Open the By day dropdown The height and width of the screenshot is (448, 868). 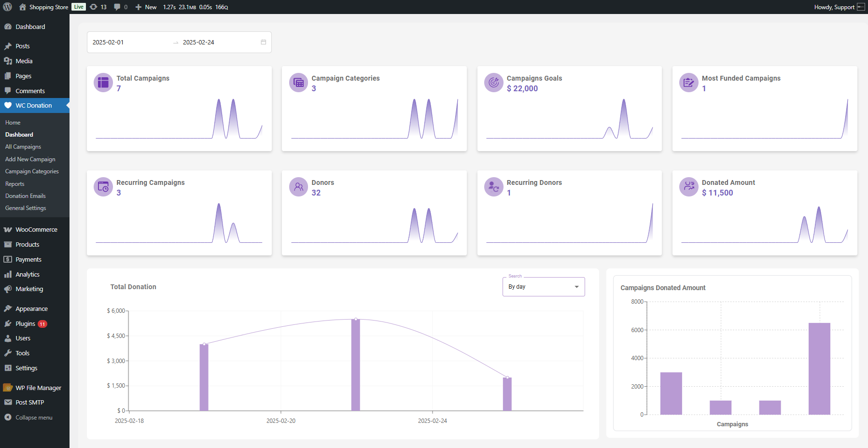click(x=543, y=287)
